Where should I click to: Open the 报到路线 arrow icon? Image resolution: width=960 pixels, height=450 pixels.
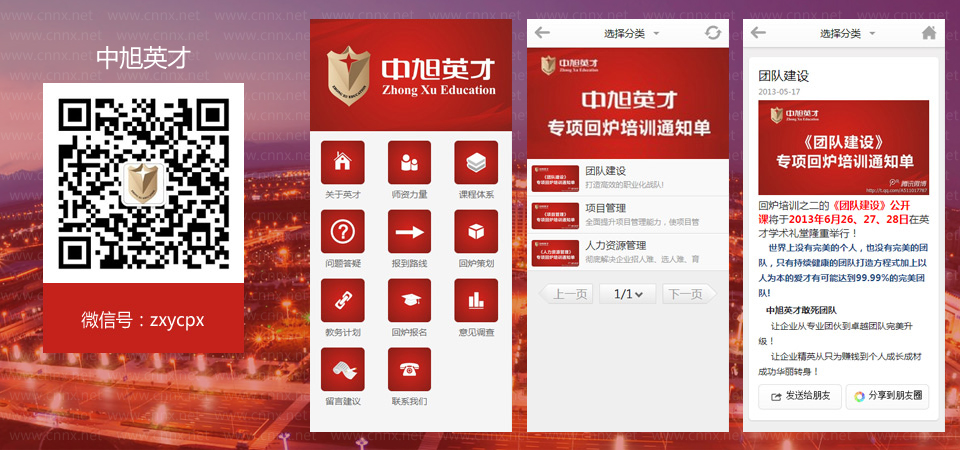coord(409,231)
